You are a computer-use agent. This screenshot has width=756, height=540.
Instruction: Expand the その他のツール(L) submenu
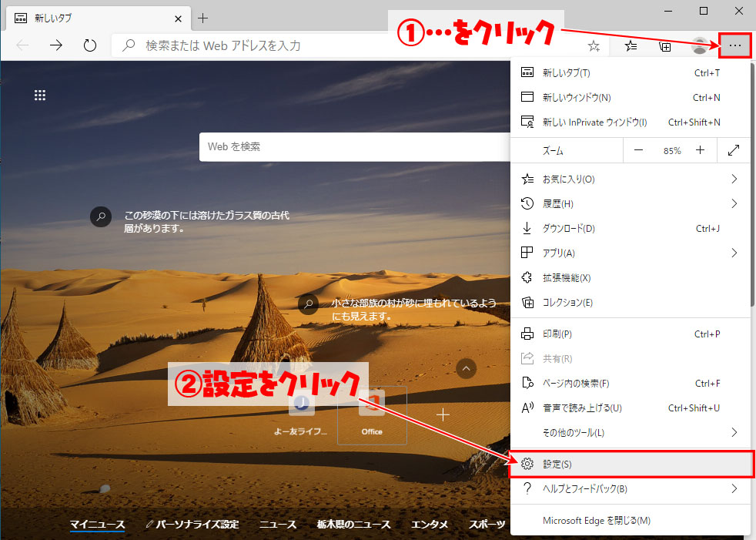(x=629, y=432)
